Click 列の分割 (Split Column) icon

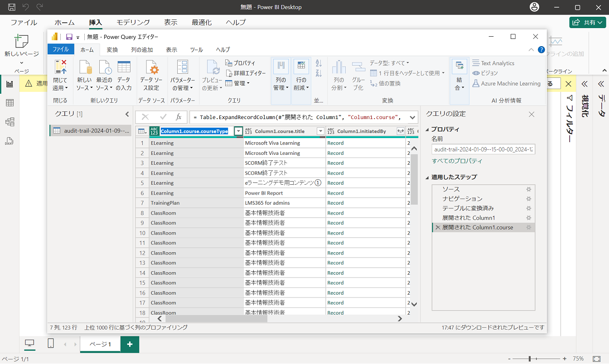click(x=338, y=67)
